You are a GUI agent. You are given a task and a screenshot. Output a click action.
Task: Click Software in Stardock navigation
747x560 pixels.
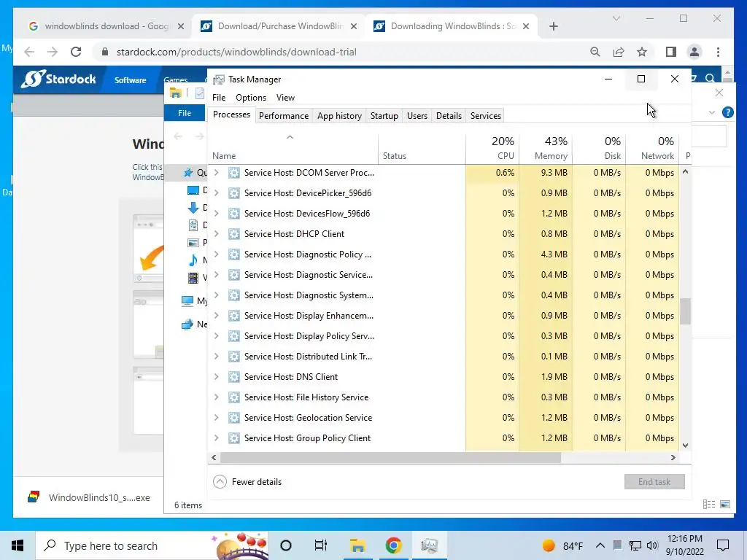coord(130,80)
